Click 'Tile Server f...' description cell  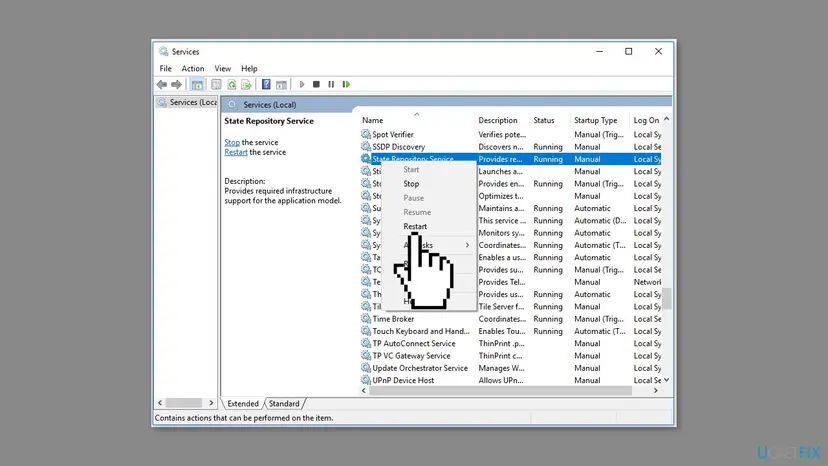(x=501, y=307)
